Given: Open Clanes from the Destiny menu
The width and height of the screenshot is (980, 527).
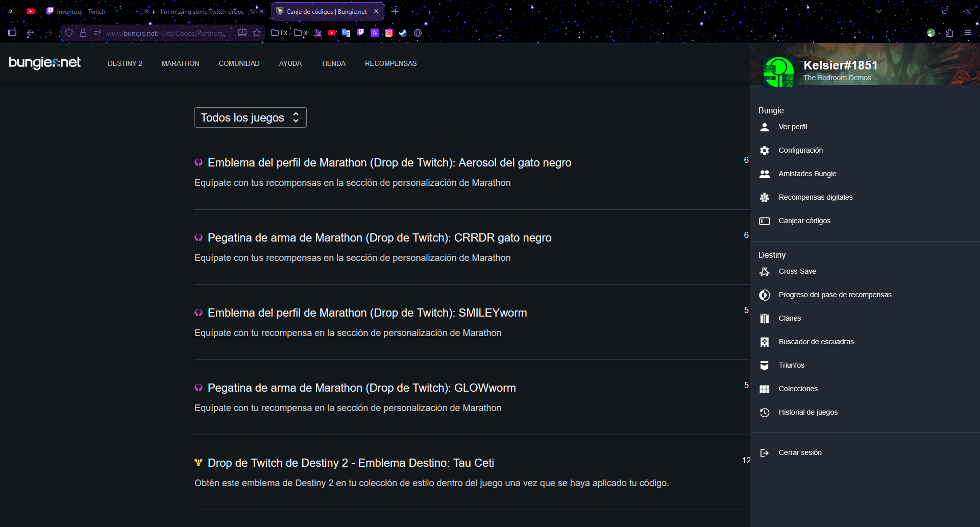Looking at the screenshot, I should 789,319.
